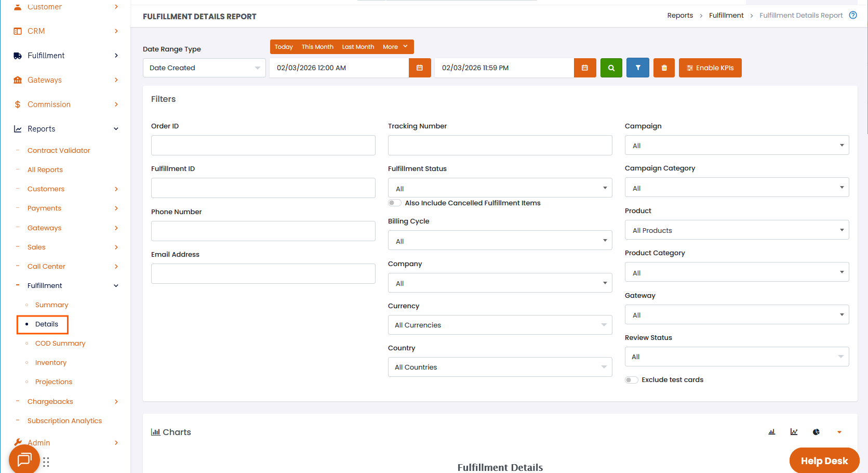Expand the More date presets menu
Screen dimensions: 868x473
point(395,47)
